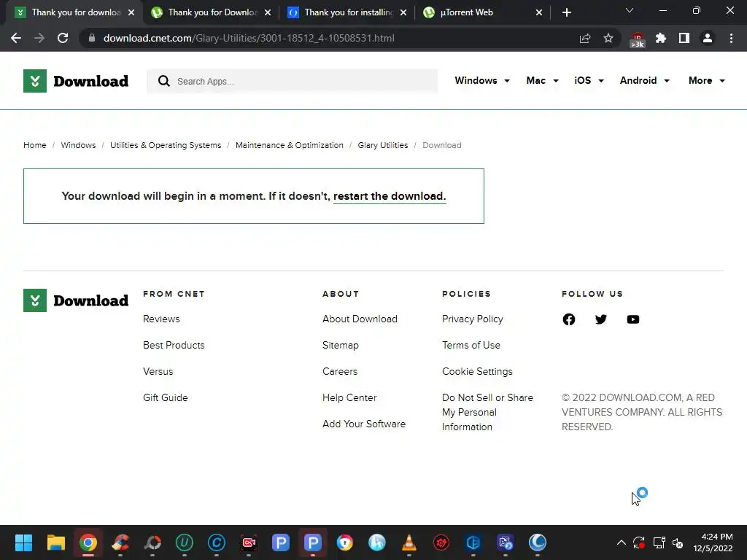747x560 pixels.
Task: Open Add Your Software link
Action: tap(364, 424)
